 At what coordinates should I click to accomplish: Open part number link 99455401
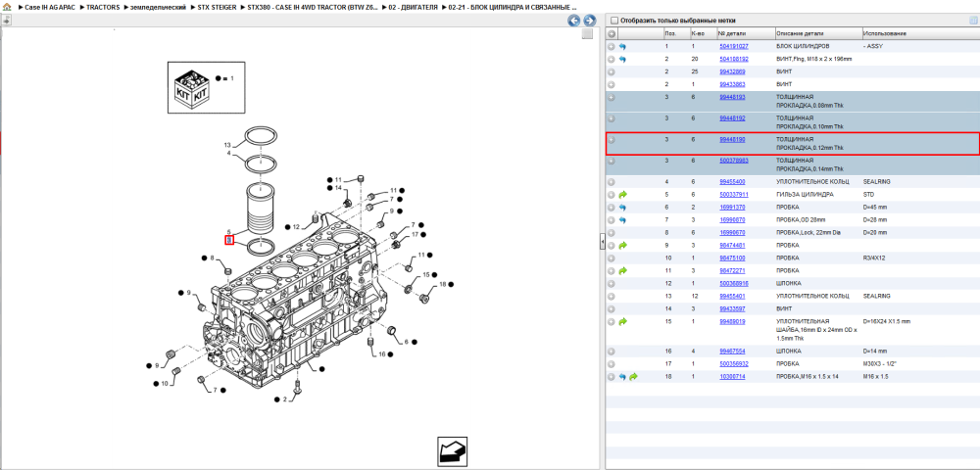click(732, 296)
